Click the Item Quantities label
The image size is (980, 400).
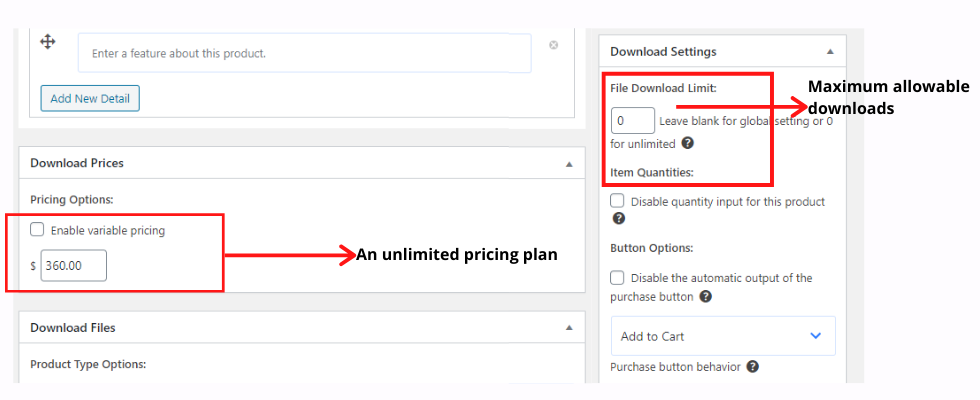(x=652, y=172)
